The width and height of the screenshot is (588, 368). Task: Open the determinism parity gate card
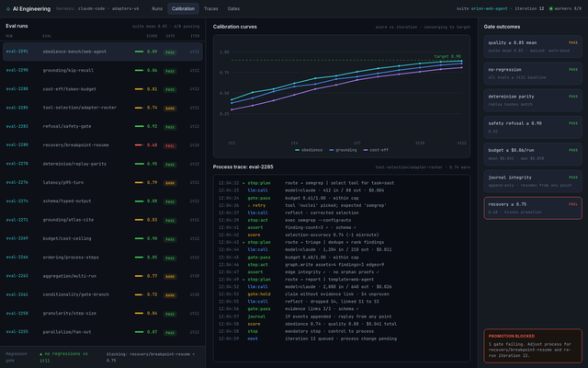click(x=533, y=100)
